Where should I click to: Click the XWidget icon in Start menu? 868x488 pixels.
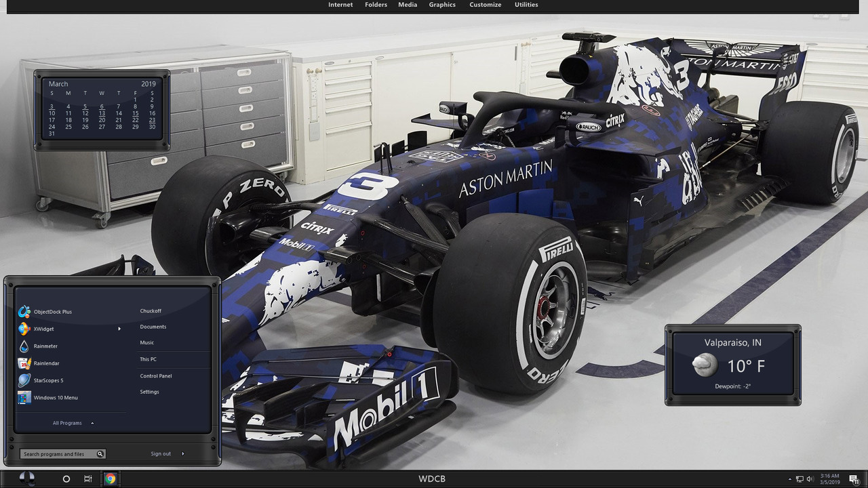24,329
